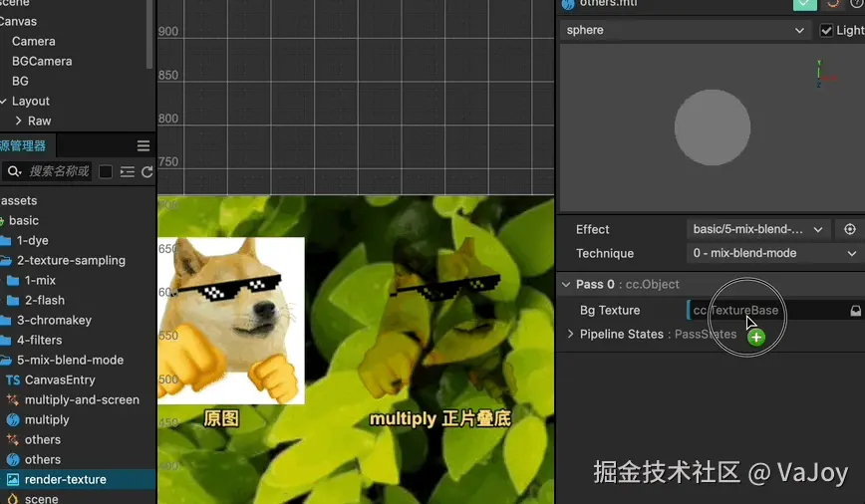Open the sphere preview shape dropdown
Viewport: 865px width, 504px height.
tap(686, 30)
